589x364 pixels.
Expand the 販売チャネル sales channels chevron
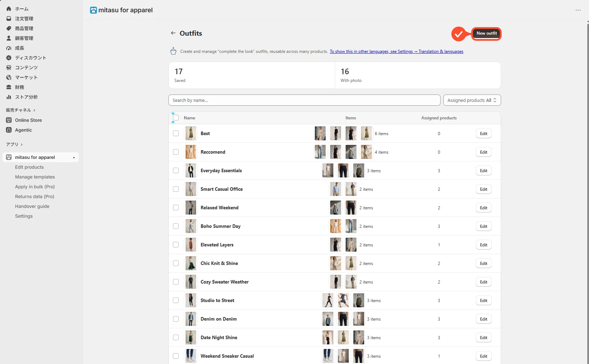click(x=34, y=110)
